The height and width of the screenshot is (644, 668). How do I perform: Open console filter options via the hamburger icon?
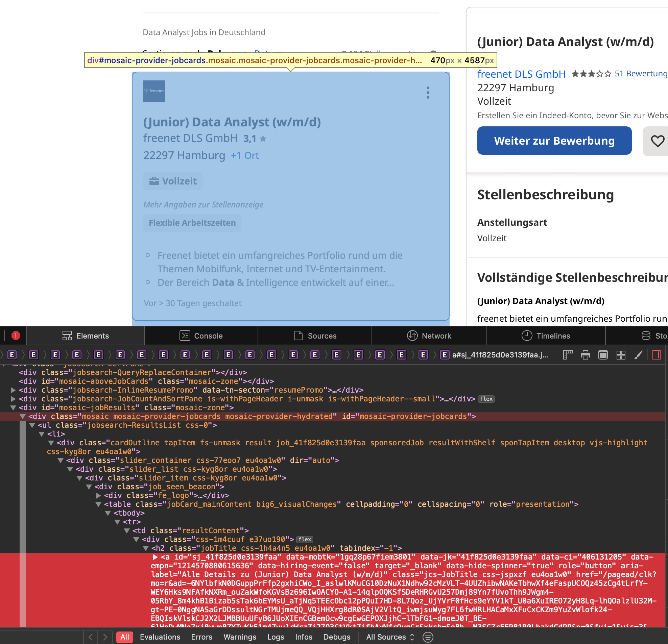point(428,637)
